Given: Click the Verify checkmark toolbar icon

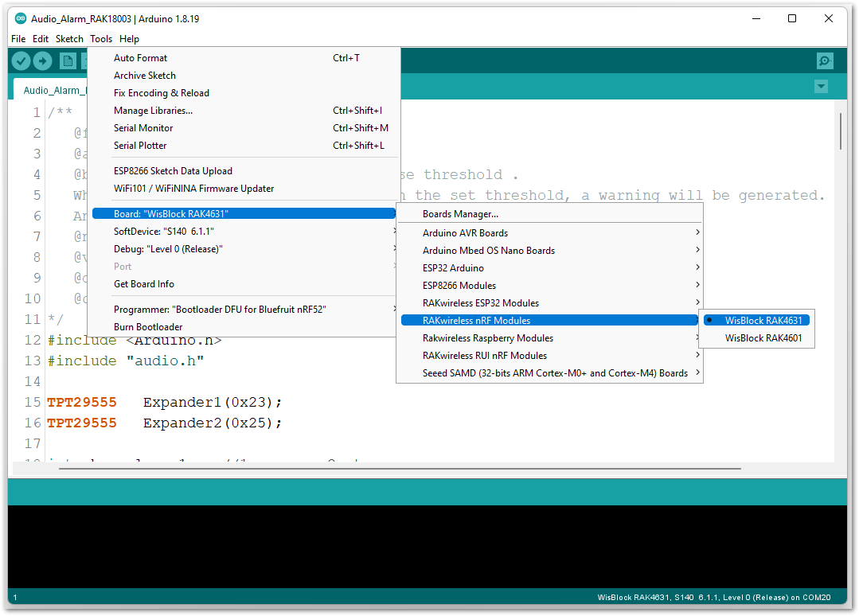Looking at the screenshot, I should tap(21, 61).
